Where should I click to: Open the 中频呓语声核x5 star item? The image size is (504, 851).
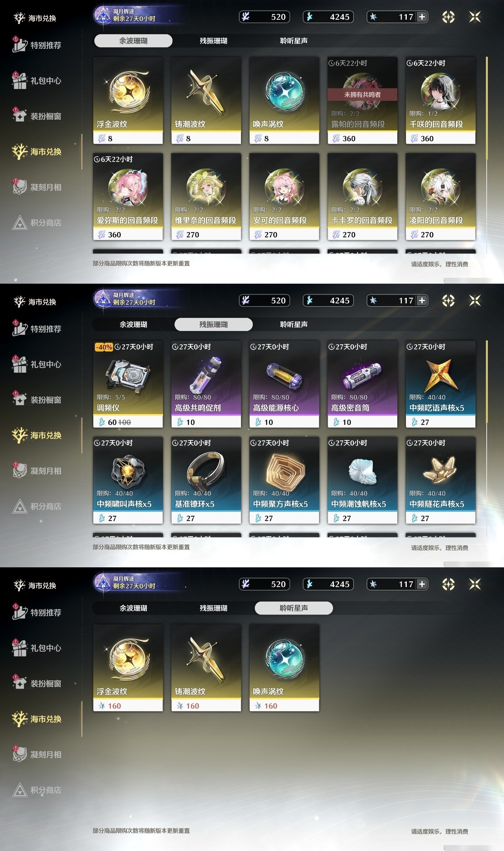tap(441, 384)
